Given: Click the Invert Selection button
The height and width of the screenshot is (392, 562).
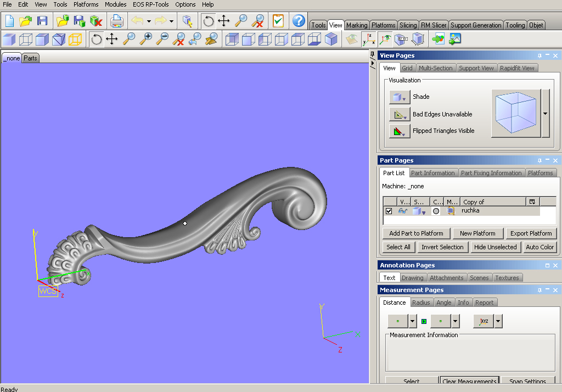Looking at the screenshot, I should coord(442,247).
